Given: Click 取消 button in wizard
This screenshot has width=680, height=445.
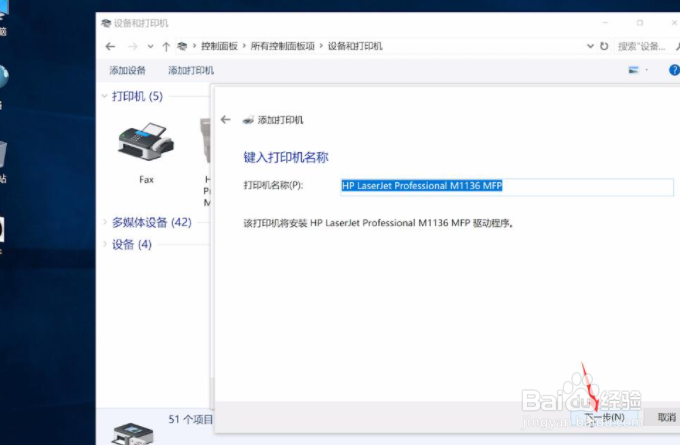Looking at the screenshot, I should pyautogui.click(x=666, y=417).
